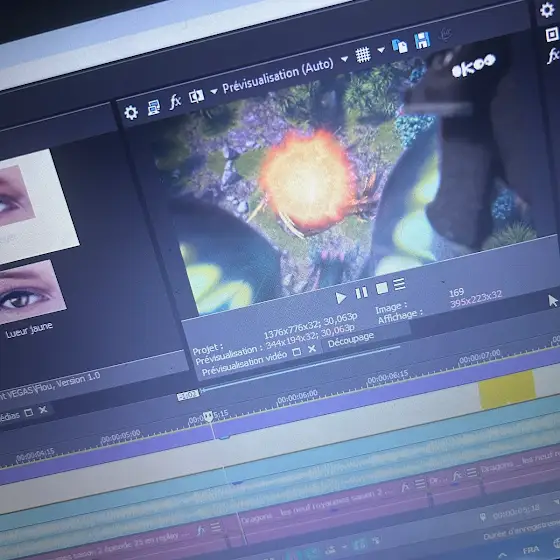Screen dimensions: 560x560
Task: Open video output FX in preview toolbar
Action: coord(175,102)
